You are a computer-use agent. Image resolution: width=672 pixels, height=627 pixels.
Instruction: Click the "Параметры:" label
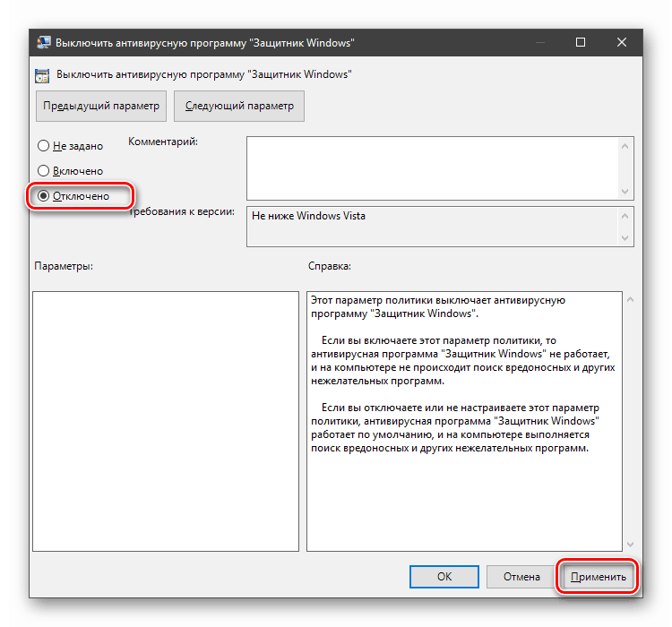64,266
